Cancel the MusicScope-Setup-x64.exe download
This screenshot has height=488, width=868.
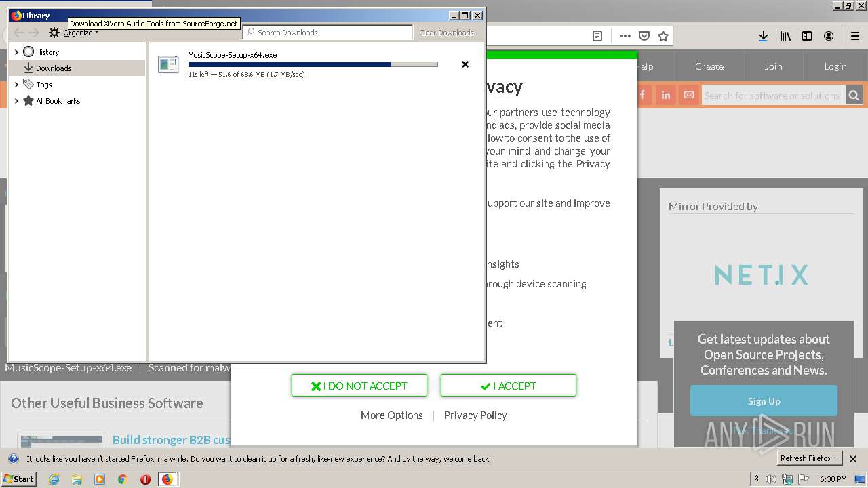pyautogui.click(x=465, y=64)
